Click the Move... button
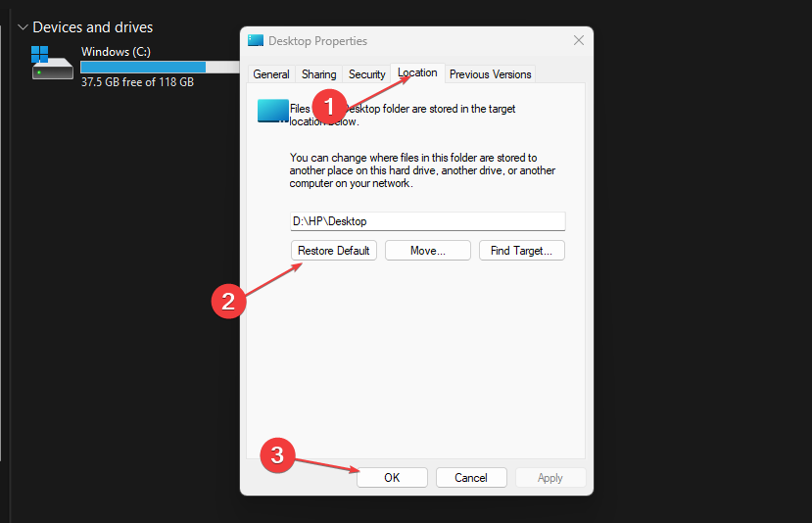This screenshot has width=812, height=523. [x=428, y=251]
